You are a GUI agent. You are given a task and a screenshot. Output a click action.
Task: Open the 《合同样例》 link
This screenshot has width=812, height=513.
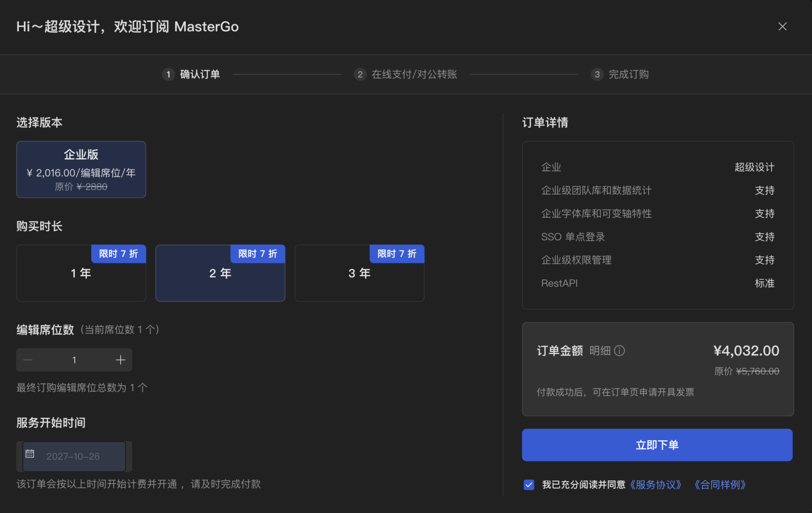tap(720, 485)
